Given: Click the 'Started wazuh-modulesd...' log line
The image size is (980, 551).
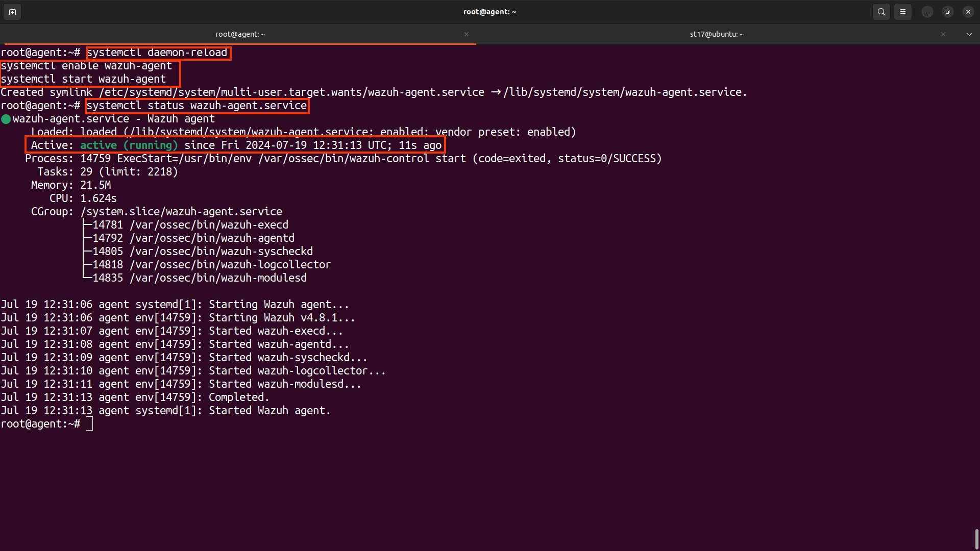Looking at the screenshot, I should point(181,384).
